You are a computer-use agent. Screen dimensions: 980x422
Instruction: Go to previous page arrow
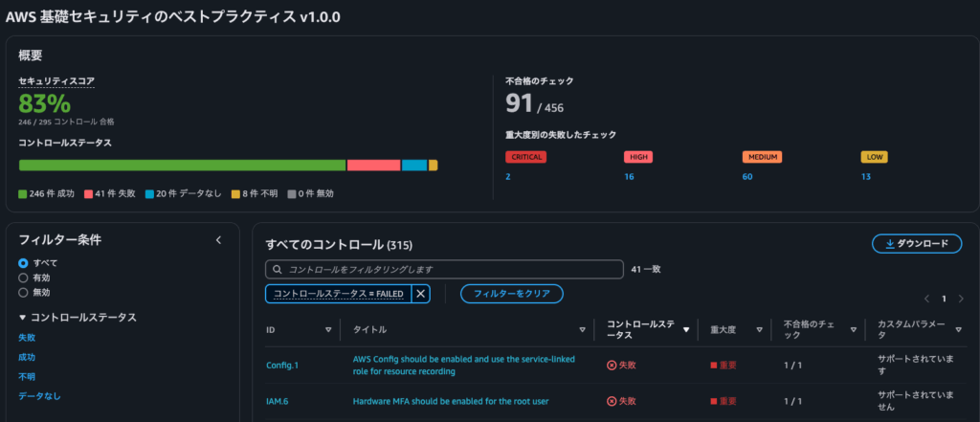coord(926,299)
